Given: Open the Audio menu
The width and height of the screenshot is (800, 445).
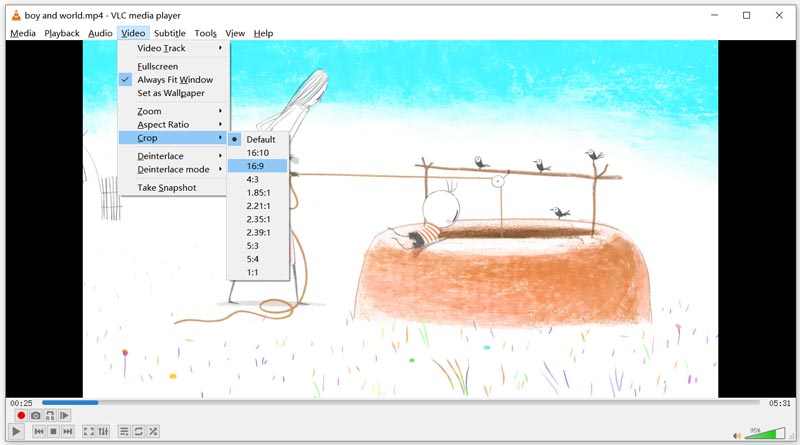Looking at the screenshot, I should (100, 33).
